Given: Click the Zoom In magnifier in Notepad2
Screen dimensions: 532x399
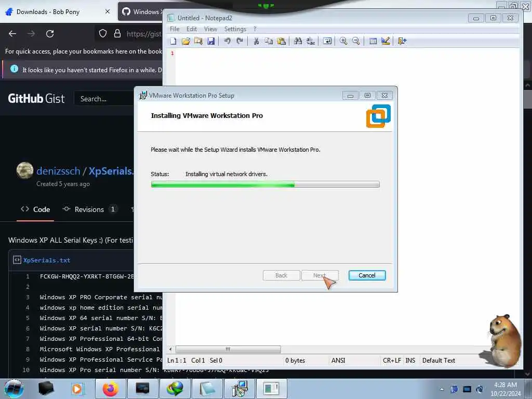Looking at the screenshot, I should click(x=343, y=42).
